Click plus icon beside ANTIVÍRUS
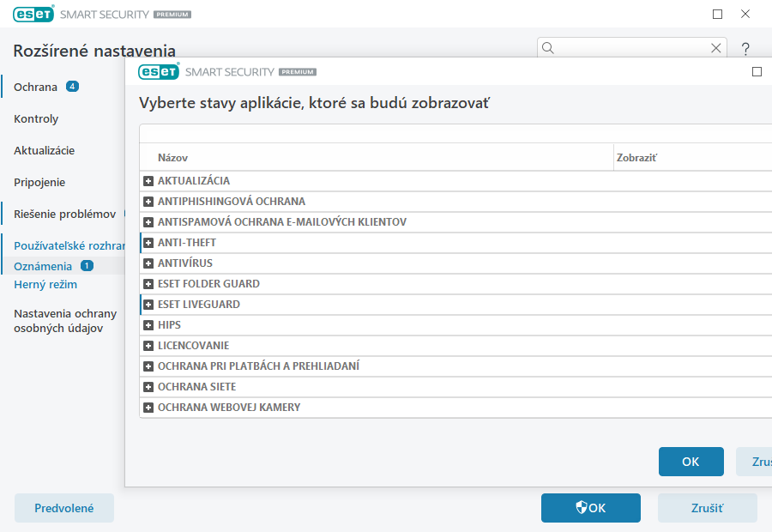The height and width of the screenshot is (532, 772). [x=148, y=263]
